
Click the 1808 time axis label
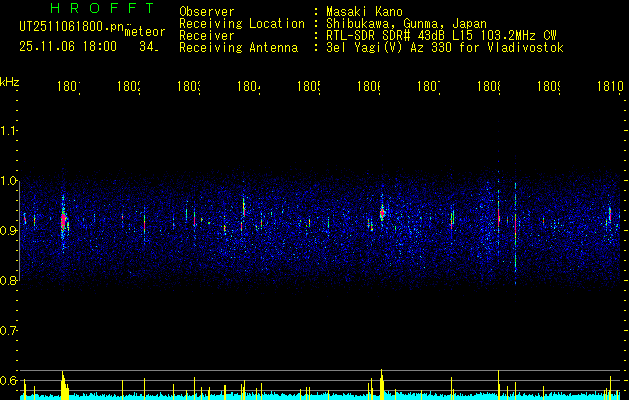click(x=489, y=86)
